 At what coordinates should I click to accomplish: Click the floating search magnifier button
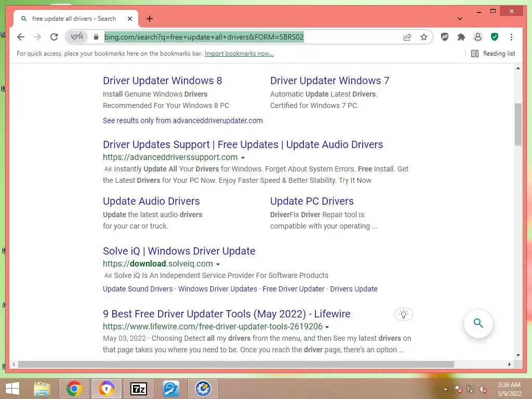pyautogui.click(x=478, y=323)
